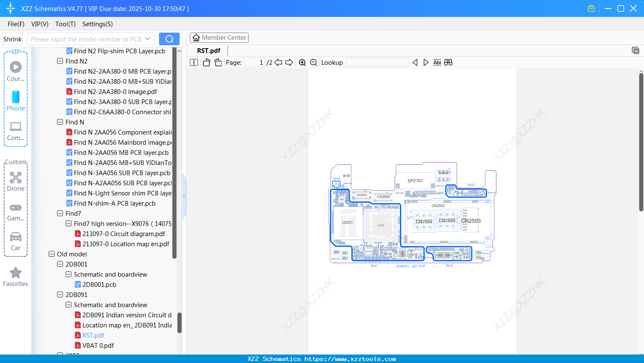Click the Lookup text field
Viewport: 644px width, 363px height.
378,63
